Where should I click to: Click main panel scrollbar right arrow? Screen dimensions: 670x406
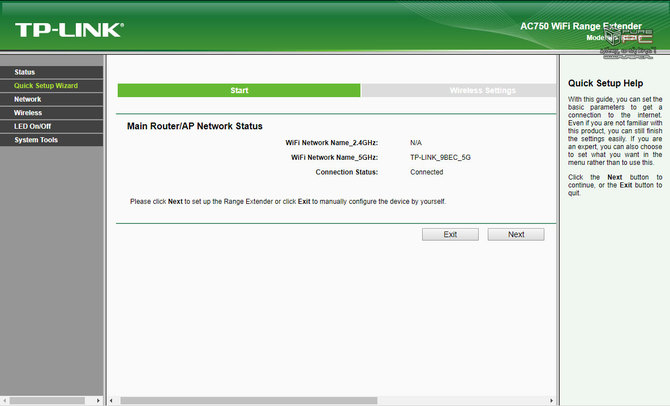[551, 400]
